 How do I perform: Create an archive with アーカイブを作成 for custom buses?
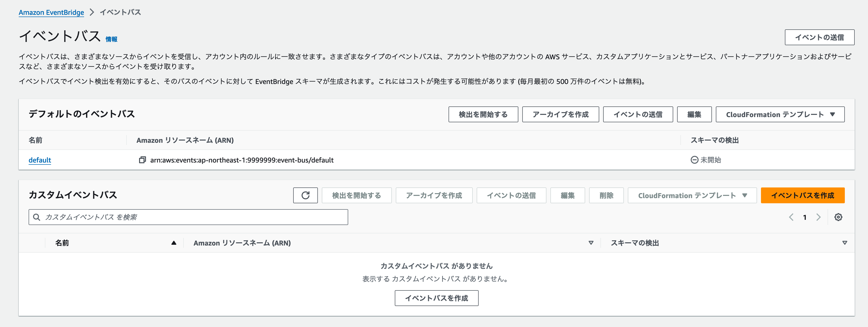pyautogui.click(x=434, y=195)
